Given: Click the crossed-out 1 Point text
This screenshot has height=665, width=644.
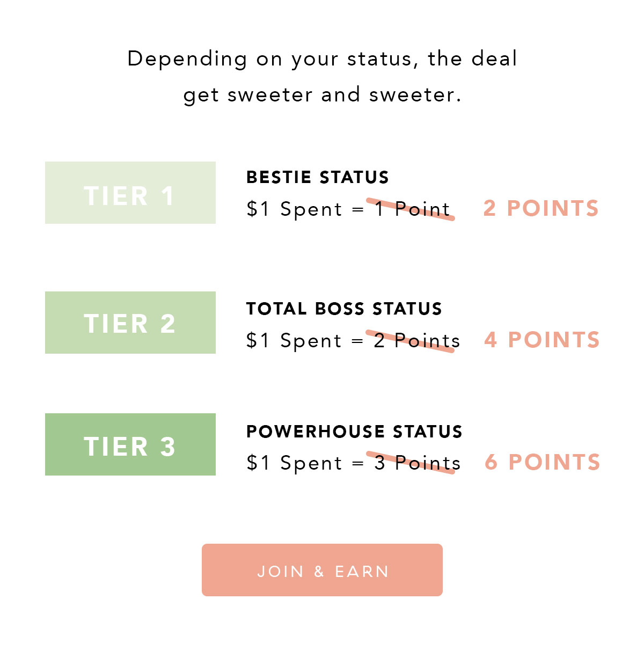Looking at the screenshot, I should click(x=412, y=209).
